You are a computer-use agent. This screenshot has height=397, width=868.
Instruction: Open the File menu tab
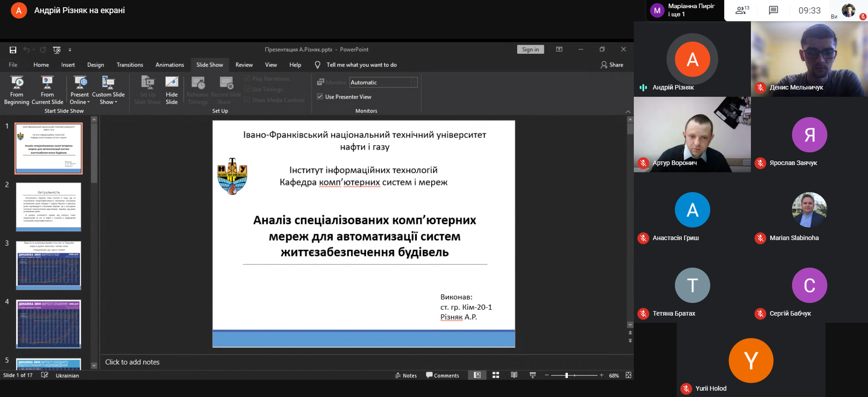pyautogui.click(x=13, y=65)
